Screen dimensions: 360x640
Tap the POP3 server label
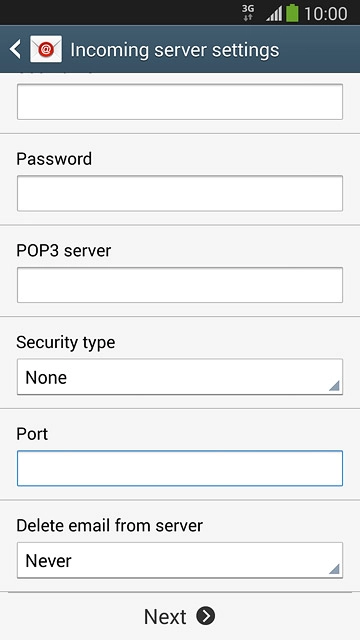[64, 251]
